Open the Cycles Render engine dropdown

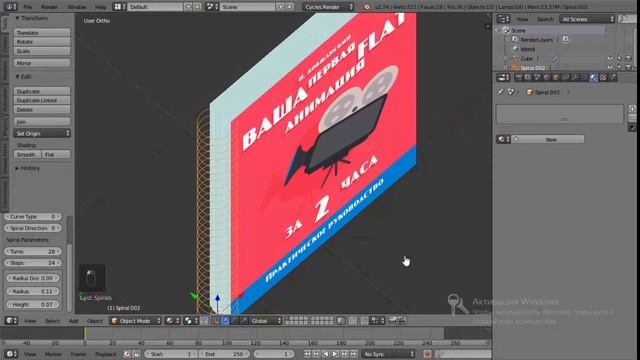point(329,7)
